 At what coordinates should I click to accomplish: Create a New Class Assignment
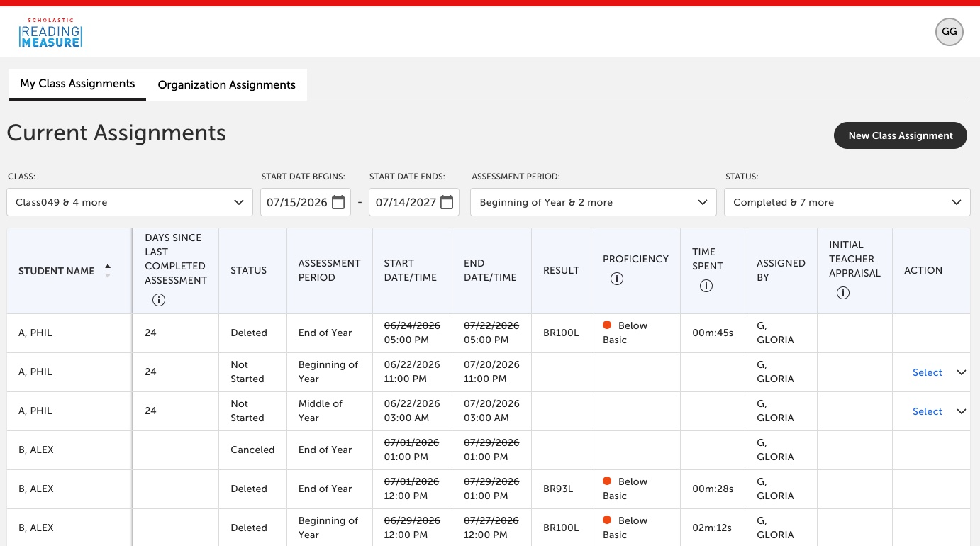click(901, 135)
